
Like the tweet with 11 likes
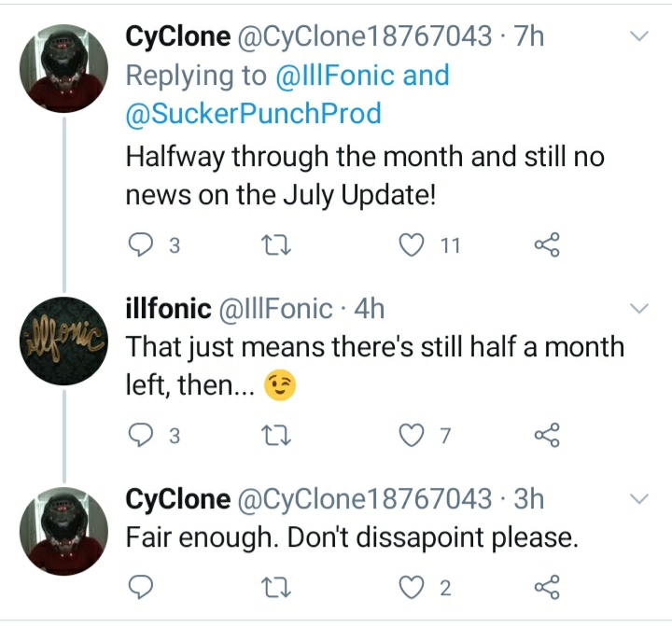click(412, 245)
